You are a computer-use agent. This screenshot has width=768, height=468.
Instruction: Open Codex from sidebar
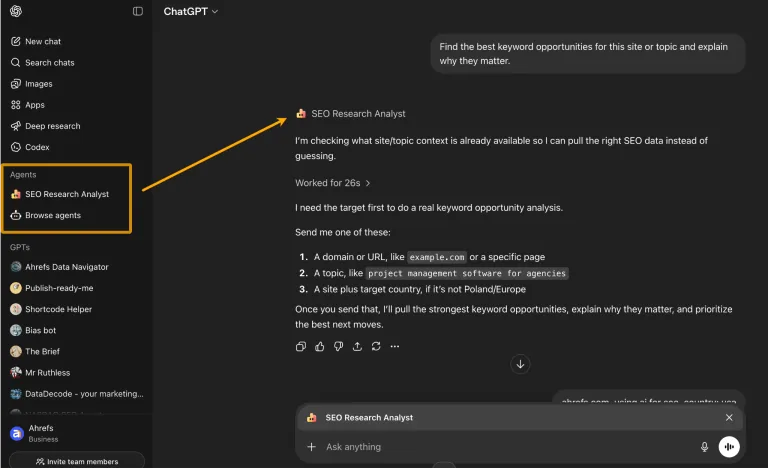[30, 147]
